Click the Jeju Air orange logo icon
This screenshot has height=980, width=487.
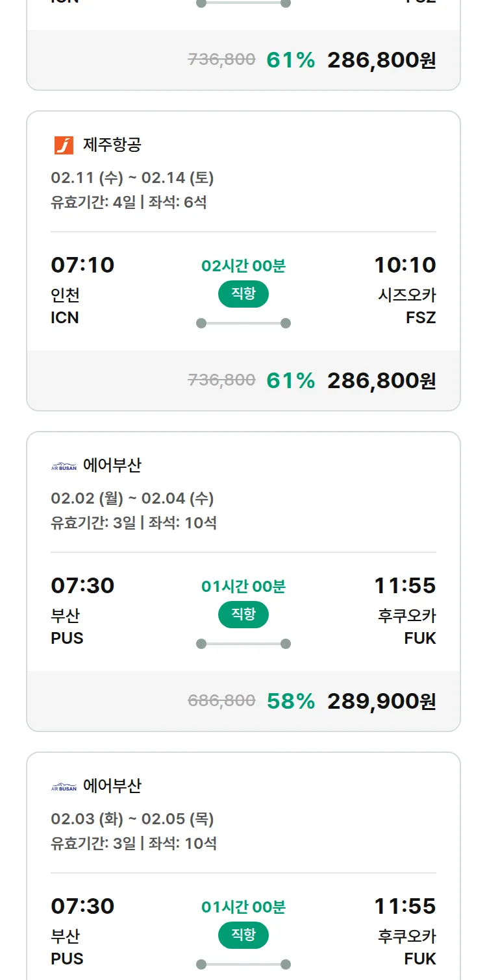tap(64, 145)
